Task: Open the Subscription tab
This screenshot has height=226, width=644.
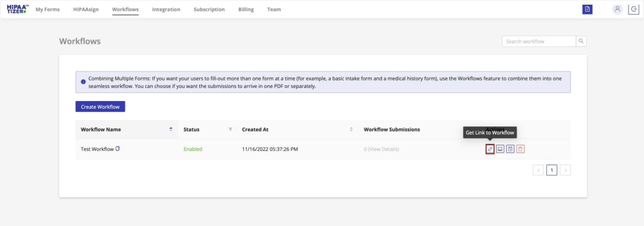Action: [209, 9]
